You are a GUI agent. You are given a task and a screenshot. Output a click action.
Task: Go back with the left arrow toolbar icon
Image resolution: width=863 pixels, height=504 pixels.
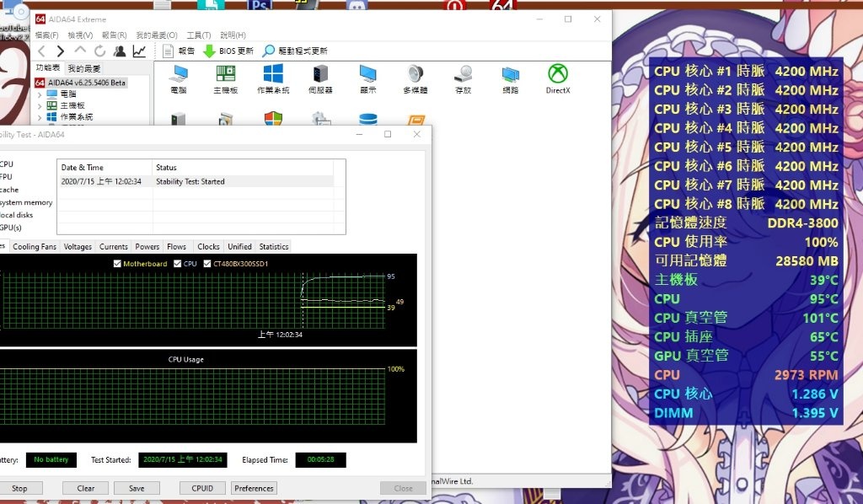[x=42, y=51]
